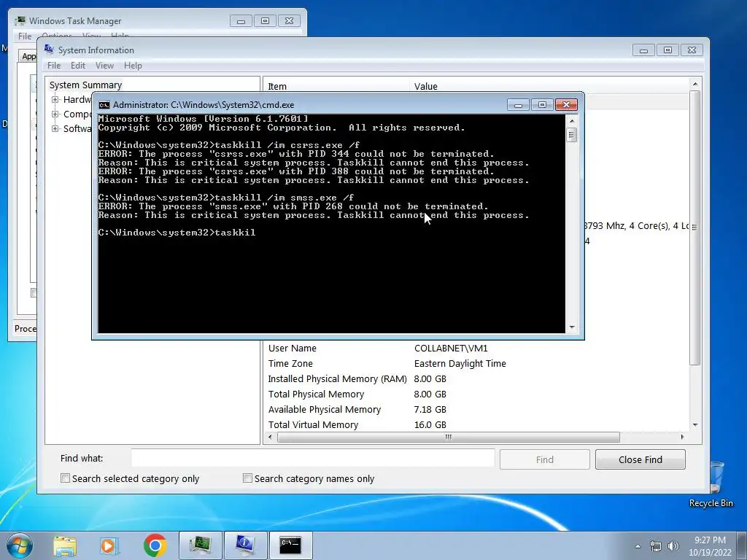Minimize the Task Manager window
Image resolution: width=747 pixels, height=560 pixels.
[x=241, y=21]
